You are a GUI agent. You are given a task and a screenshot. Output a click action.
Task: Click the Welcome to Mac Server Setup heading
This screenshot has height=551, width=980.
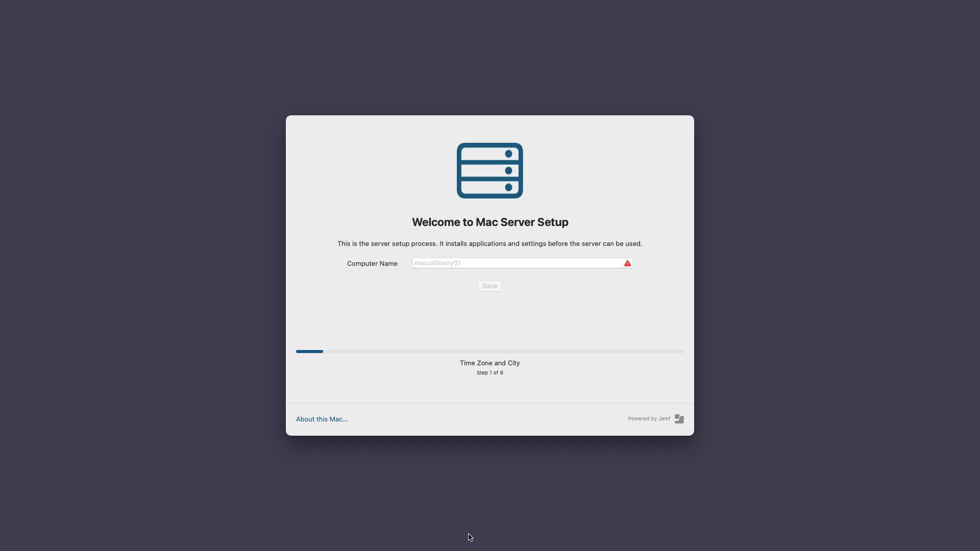[489, 222]
